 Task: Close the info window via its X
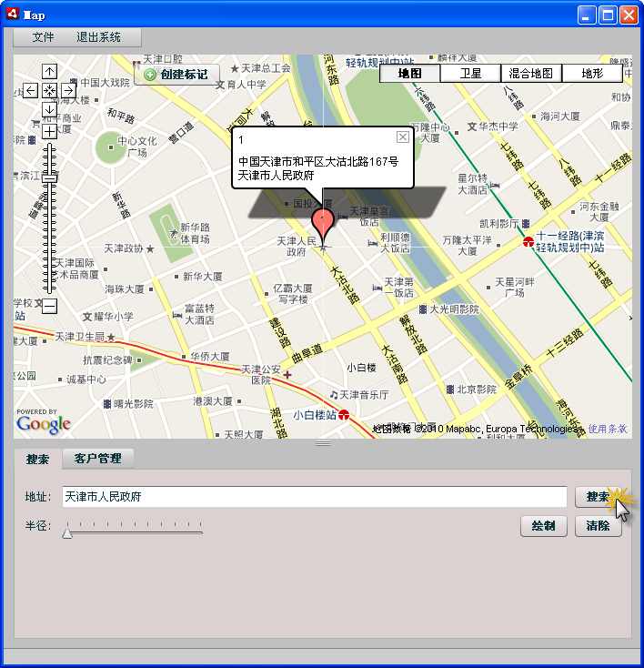(x=402, y=137)
